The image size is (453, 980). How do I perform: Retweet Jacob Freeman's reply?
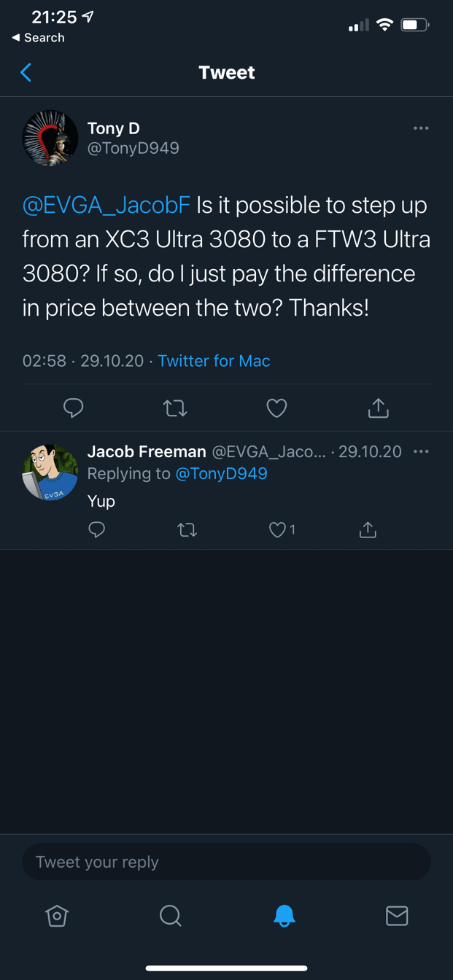click(187, 530)
